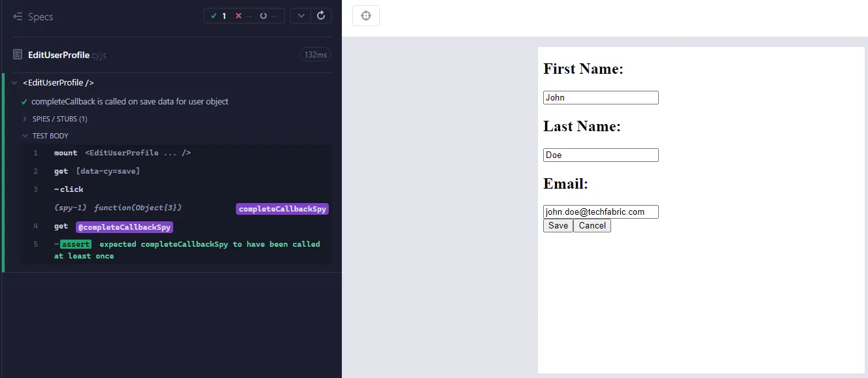Click inside the Email input field
This screenshot has width=868, height=378.
pyautogui.click(x=600, y=211)
